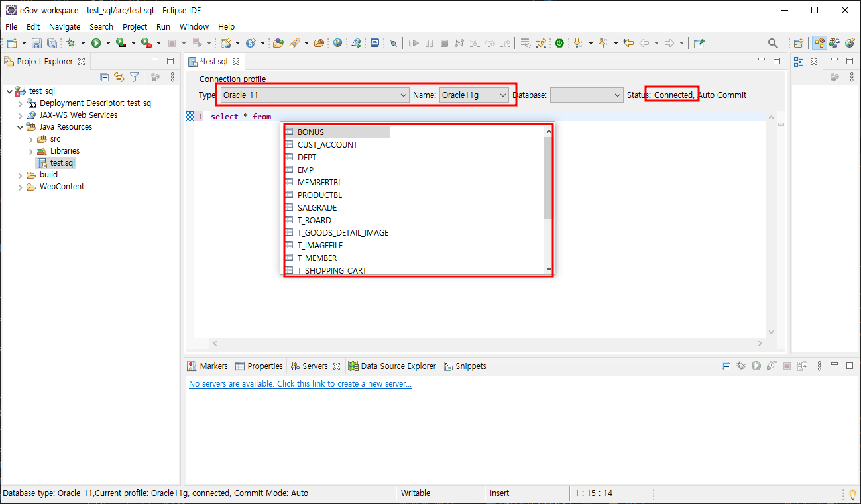Click the Open Type folder icon
Screen dimensions: 861x504
(x=278, y=43)
